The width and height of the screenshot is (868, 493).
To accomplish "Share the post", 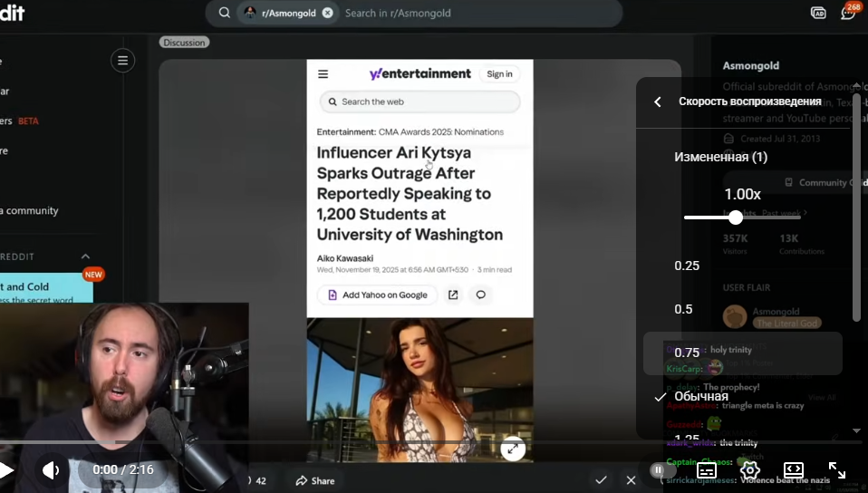I will (314, 480).
